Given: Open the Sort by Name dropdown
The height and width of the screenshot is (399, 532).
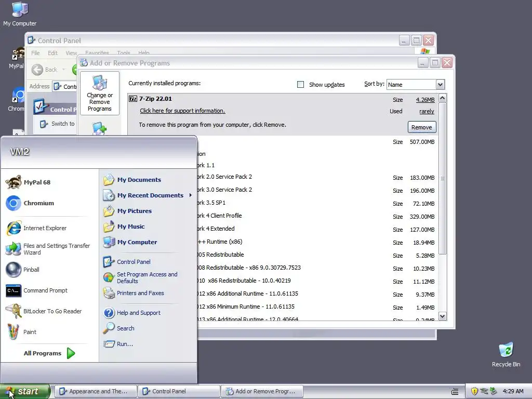Looking at the screenshot, I should (440, 85).
